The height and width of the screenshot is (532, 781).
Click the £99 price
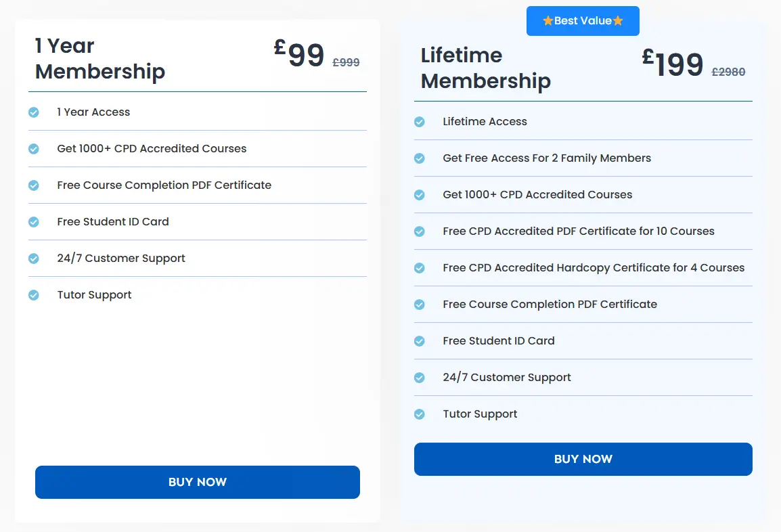(x=299, y=53)
